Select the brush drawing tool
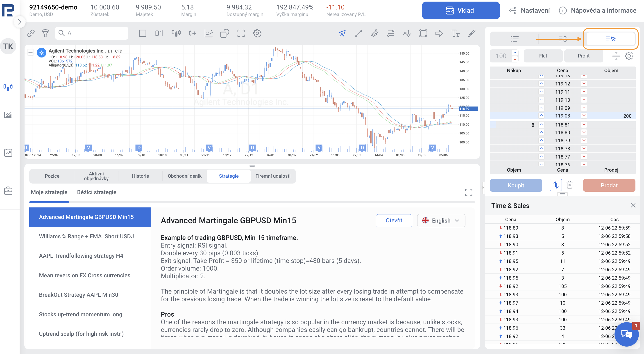The height and width of the screenshot is (354, 644). tap(472, 33)
